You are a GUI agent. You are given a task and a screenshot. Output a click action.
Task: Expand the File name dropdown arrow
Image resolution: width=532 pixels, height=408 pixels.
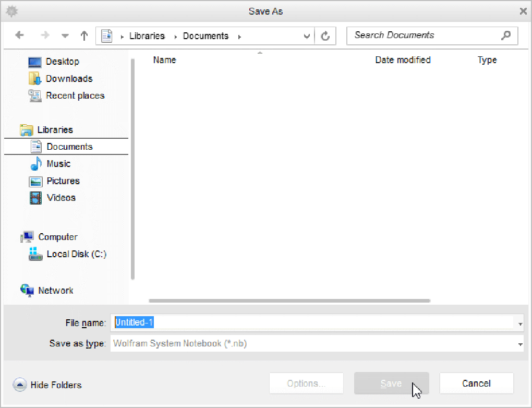[x=520, y=324]
